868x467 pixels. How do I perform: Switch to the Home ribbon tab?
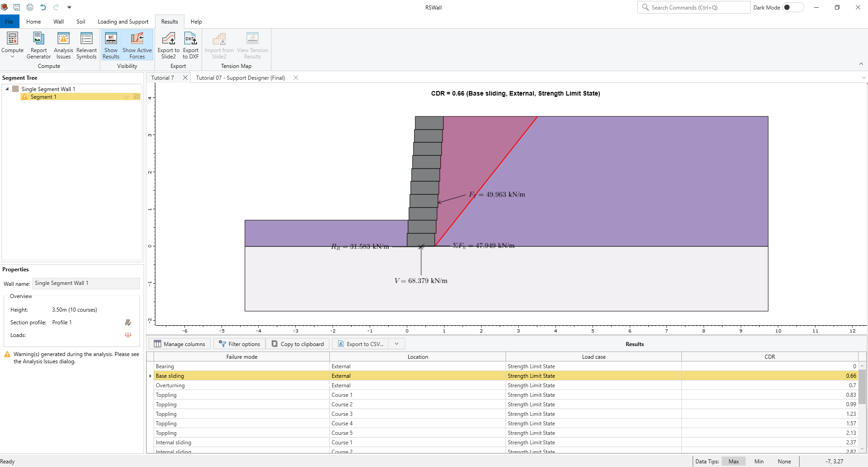(34, 21)
